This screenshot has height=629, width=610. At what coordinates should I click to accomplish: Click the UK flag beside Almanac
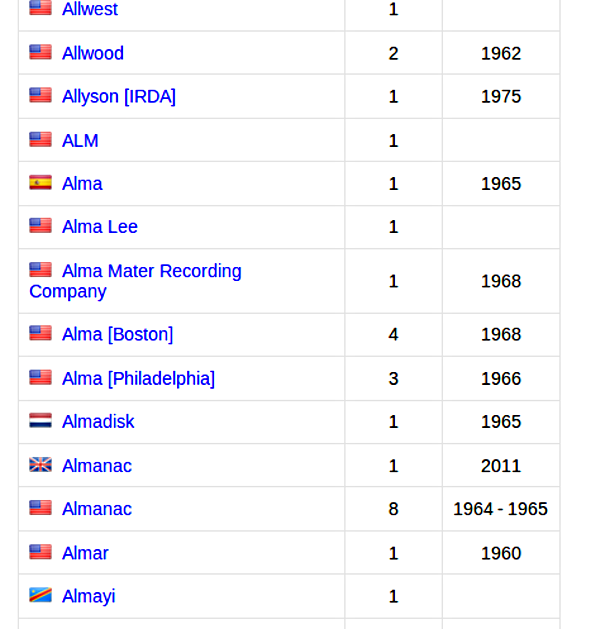coord(40,465)
